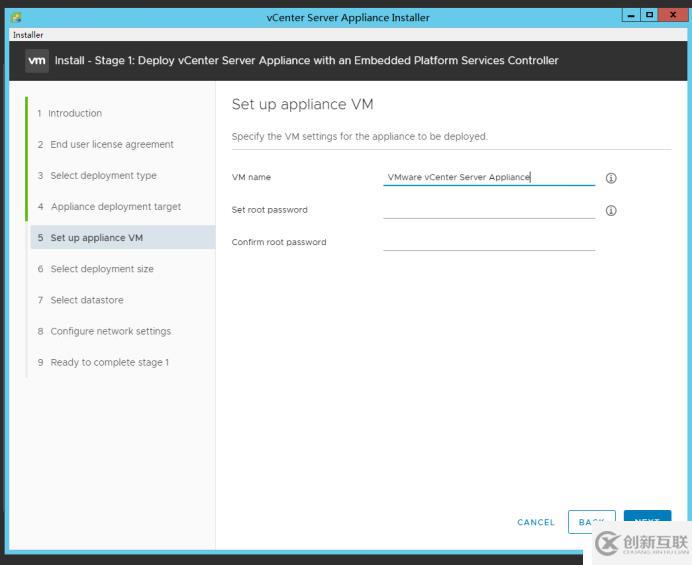
Task: Click the NEXT button
Action: click(x=647, y=516)
